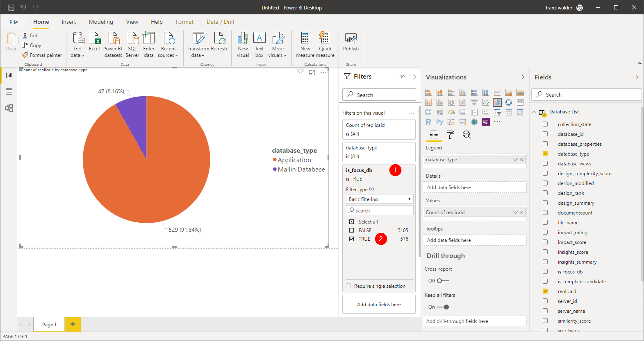Check the FALSE filter value checkbox
Screen dimensions: 644x341
351,230
